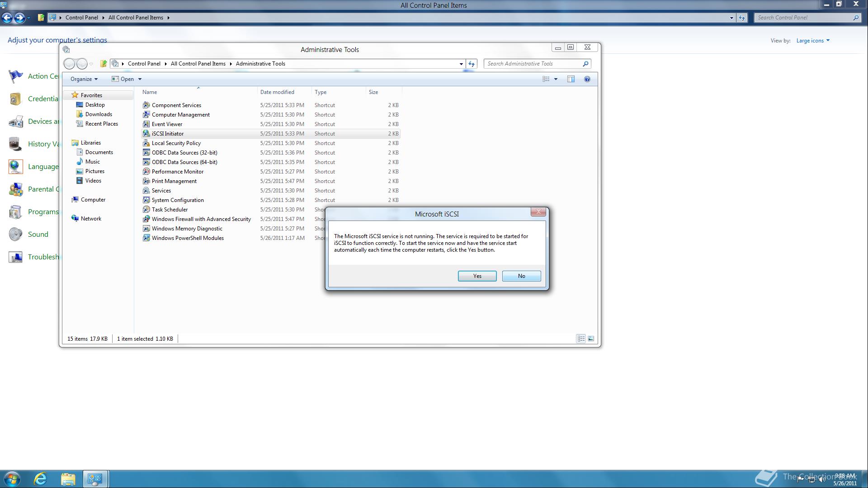Open the Start menu orb
868x488 pixels.
pyautogui.click(x=12, y=479)
